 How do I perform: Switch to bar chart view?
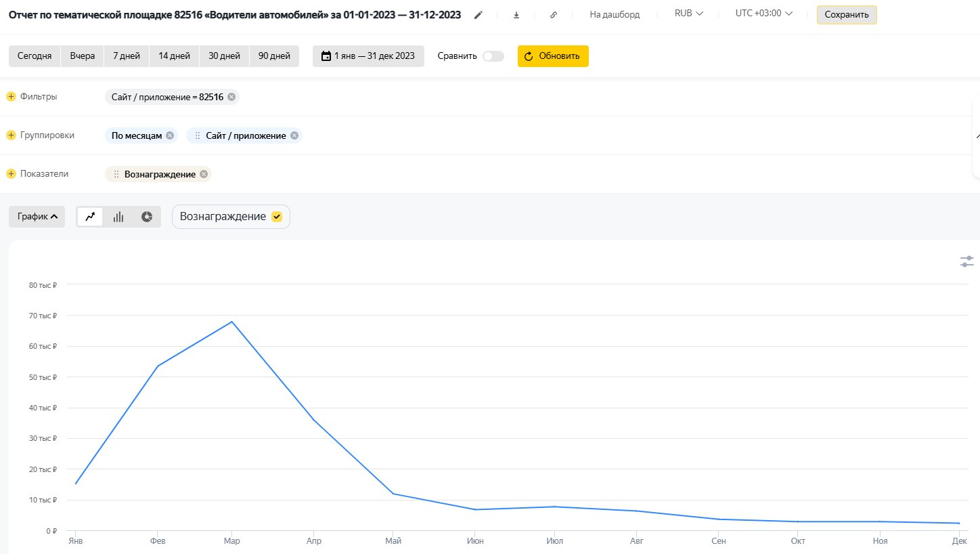pyautogui.click(x=118, y=217)
